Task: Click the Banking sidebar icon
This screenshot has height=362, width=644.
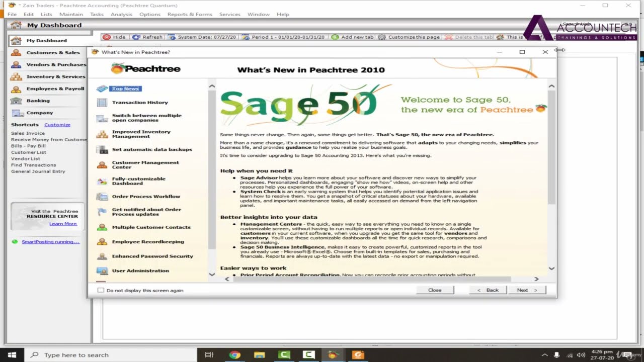Action: tap(17, 101)
